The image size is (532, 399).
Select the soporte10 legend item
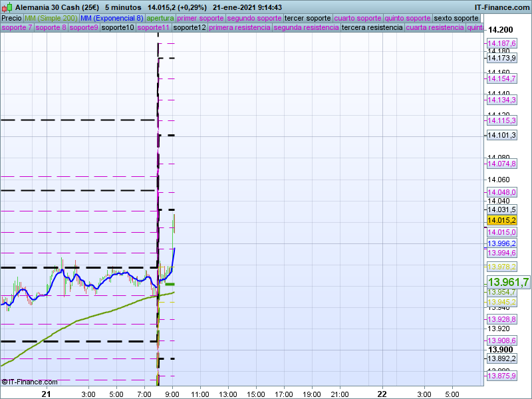pyautogui.click(x=118, y=28)
